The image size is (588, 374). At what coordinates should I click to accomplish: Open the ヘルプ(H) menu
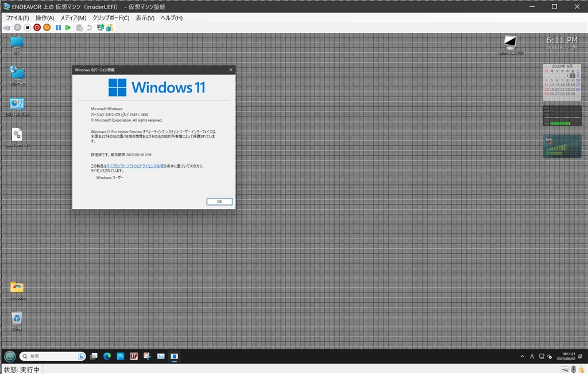point(171,18)
